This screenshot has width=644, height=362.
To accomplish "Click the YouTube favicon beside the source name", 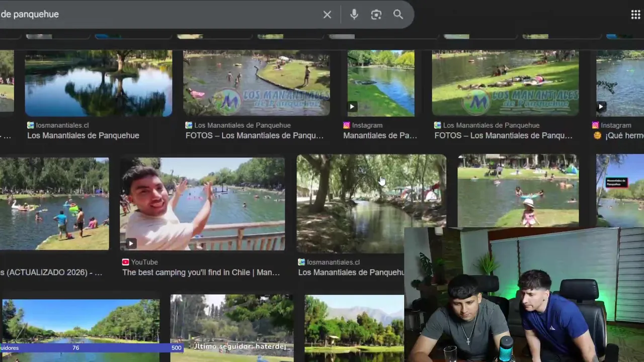I will pyautogui.click(x=126, y=262).
